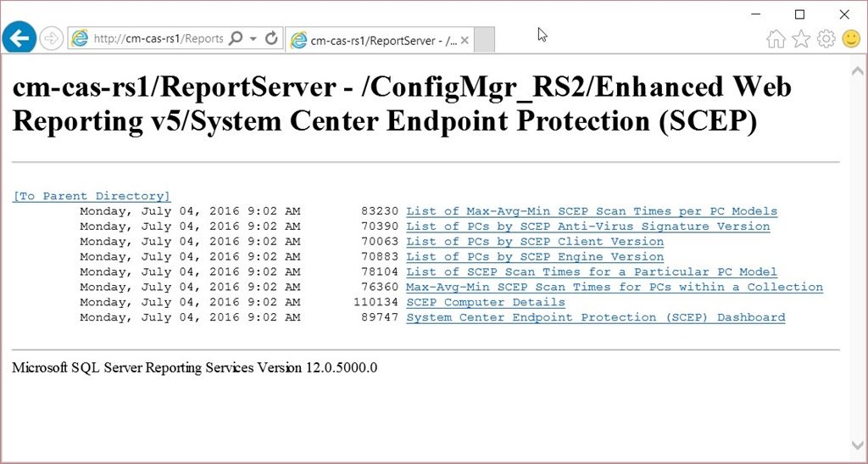The width and height of the screenshot is (868, 464).
Task: Select the cm-cas-rs1/ReportServer tab
Action: click(381, 40)
